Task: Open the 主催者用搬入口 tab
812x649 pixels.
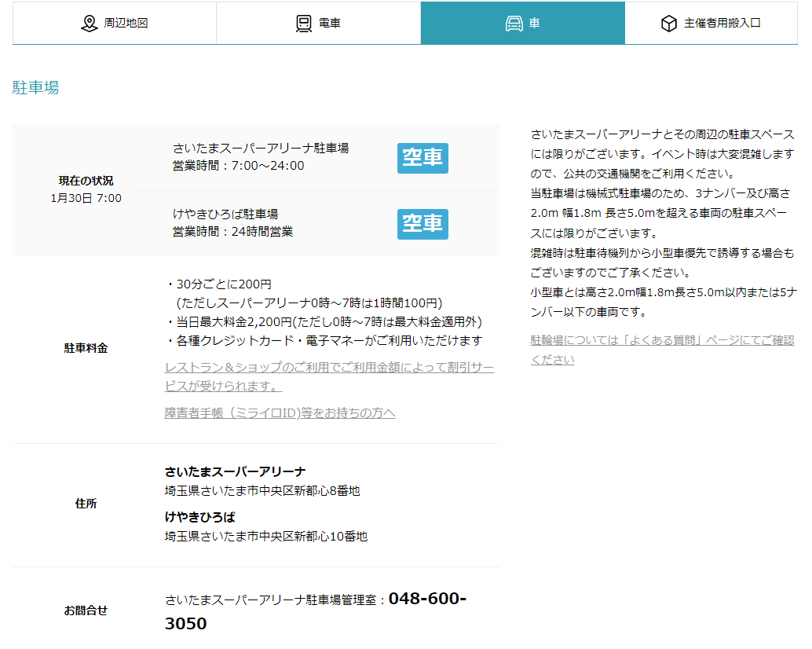Action: [711, 24]
